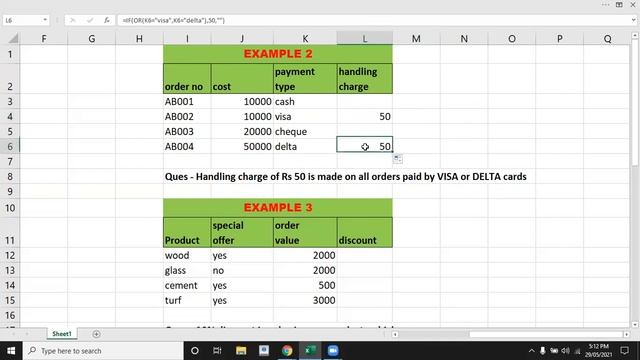Select row 6 header
This screenshot has height=360, width=640.
point(10,147)
